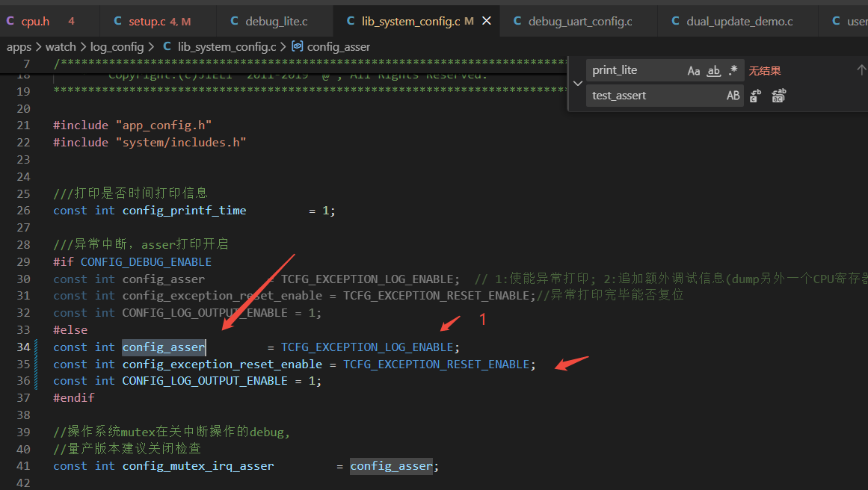This screenshot has height=490, width=868.
Task: Toggle Match Whole Word in find widget
Action: [713, 71]
